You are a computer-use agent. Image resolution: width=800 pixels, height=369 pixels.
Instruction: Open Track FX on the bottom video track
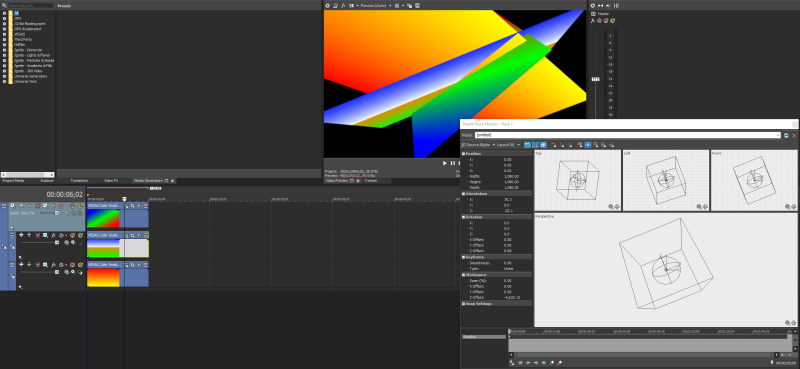[x=54, y=265]
